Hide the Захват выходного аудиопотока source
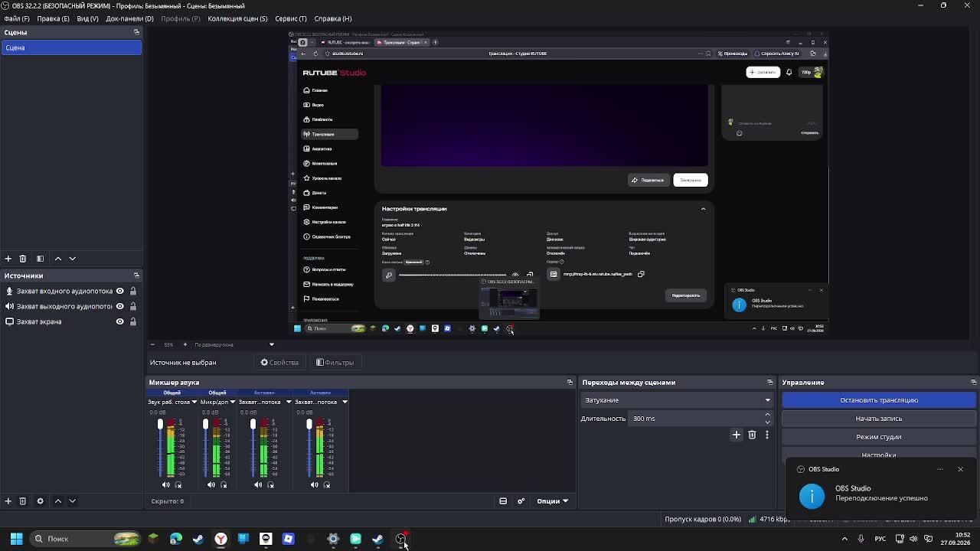Image resolution: width=980 pixels, height=551 pixels. 119,306
